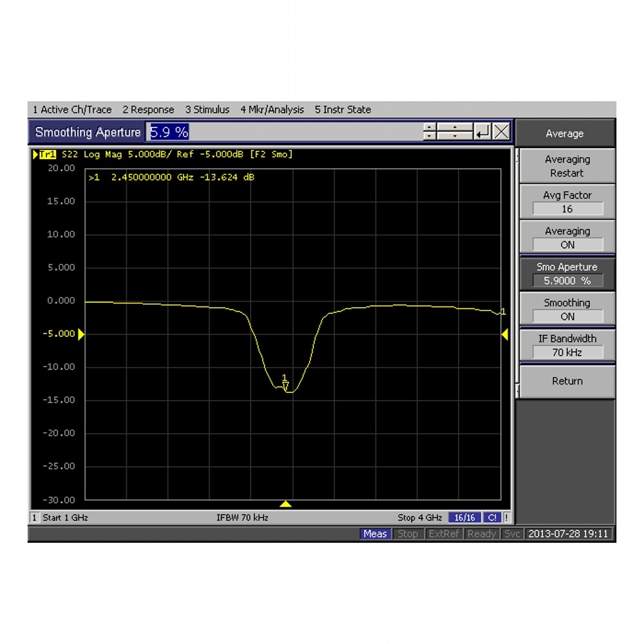Screen dimensions: 644x644
Task: Toggle Smoothing ON softkey
Action: 567,309
